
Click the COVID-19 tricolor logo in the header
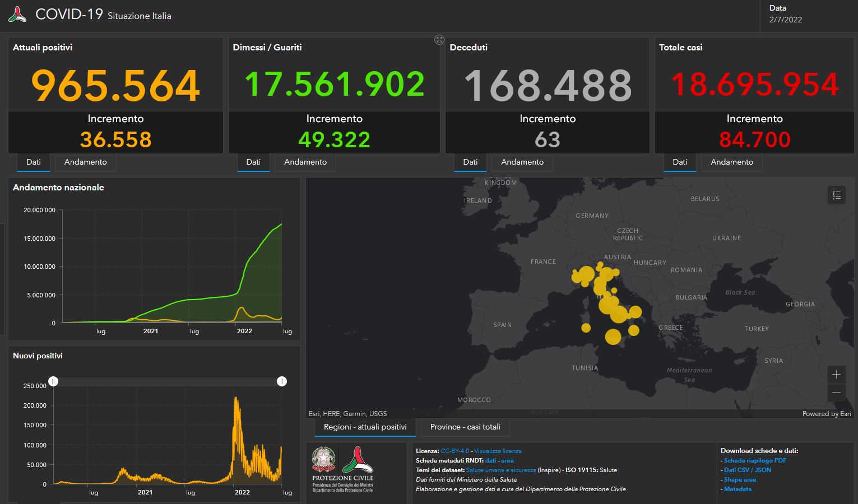pyautogui.click(x=17, y=14)
